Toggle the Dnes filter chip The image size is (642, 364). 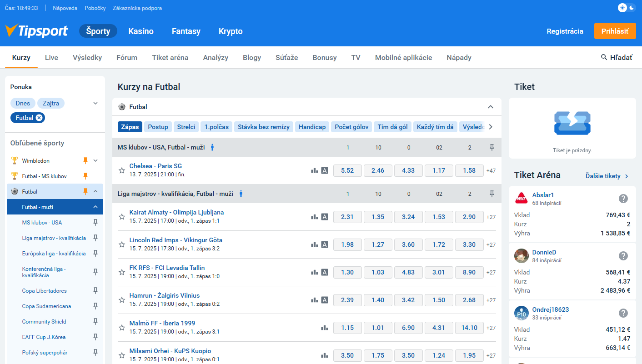(x=23, y=103)
